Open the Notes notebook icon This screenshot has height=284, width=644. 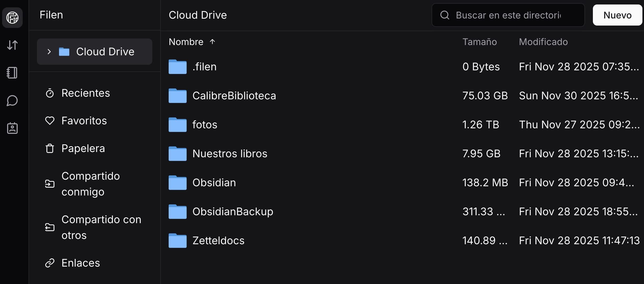[12, 73]
